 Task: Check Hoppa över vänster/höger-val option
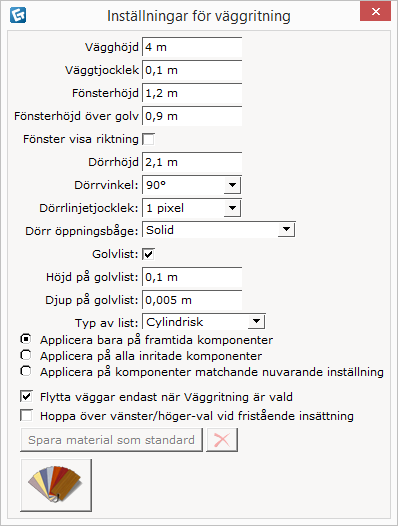(26, 416)
